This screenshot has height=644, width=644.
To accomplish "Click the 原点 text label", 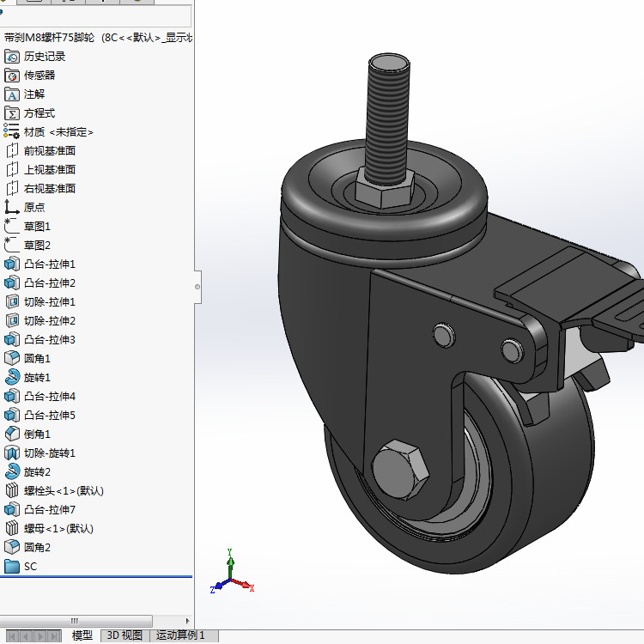I will point(34,208).
